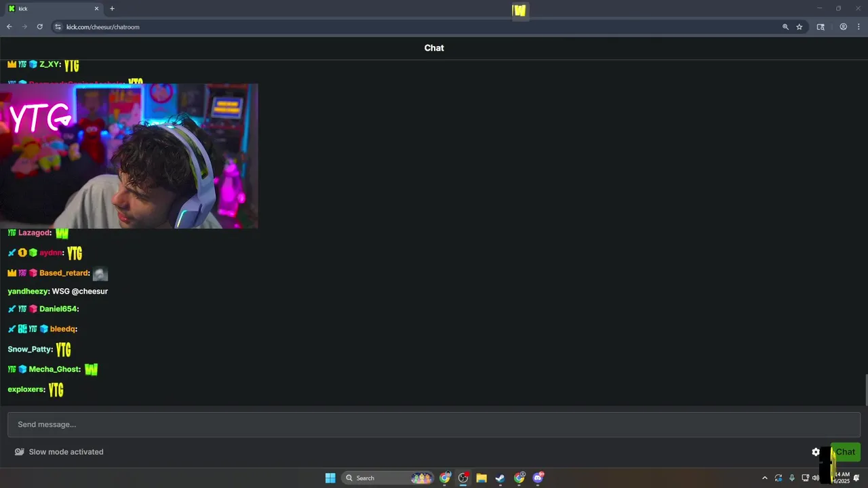
Task: Click username Z_XY in chat
Action: pos(50,64)
